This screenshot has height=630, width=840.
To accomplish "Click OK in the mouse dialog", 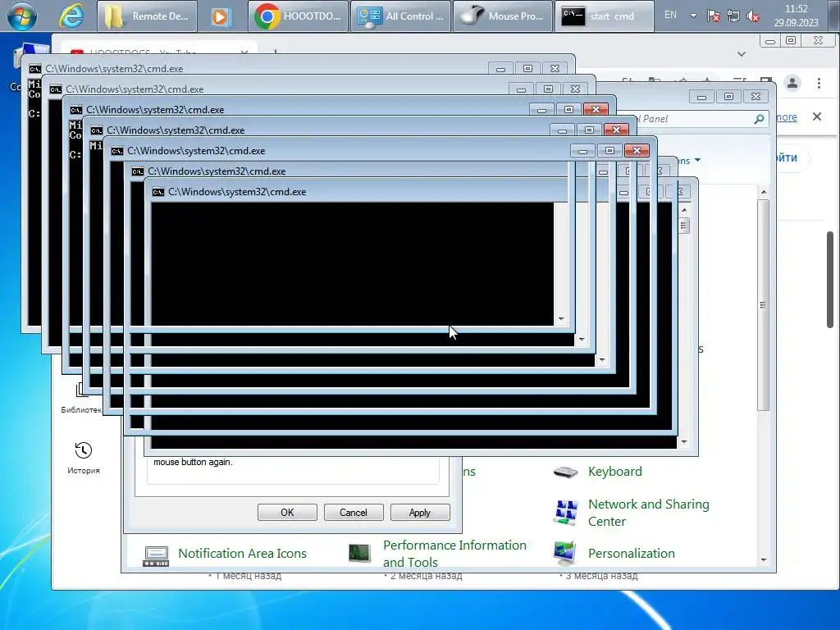I will click(x=287, y=512).
